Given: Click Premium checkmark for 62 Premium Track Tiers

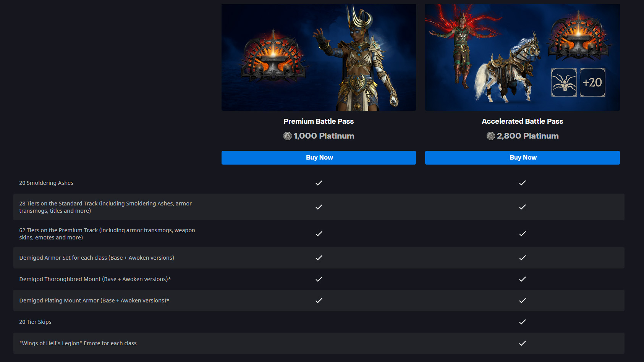Looking at the screenshot, I should (x=319, y=234).
